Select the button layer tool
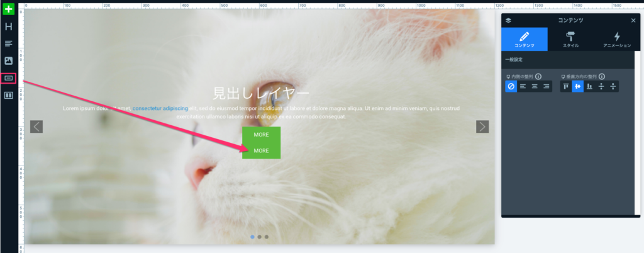 (9, 78)
